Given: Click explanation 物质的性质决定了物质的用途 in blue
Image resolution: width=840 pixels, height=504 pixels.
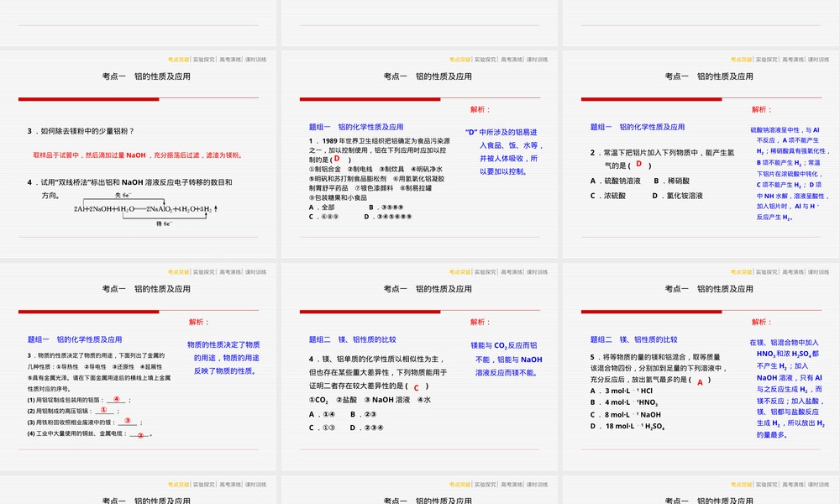Looking at the screenshot, I should pyautogui.click(x=223, y=358).
